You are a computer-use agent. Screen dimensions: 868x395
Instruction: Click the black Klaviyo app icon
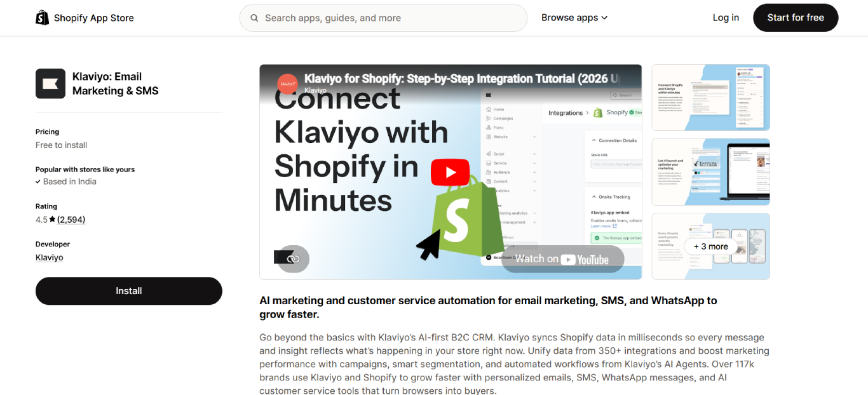click(x=50, y=83)
